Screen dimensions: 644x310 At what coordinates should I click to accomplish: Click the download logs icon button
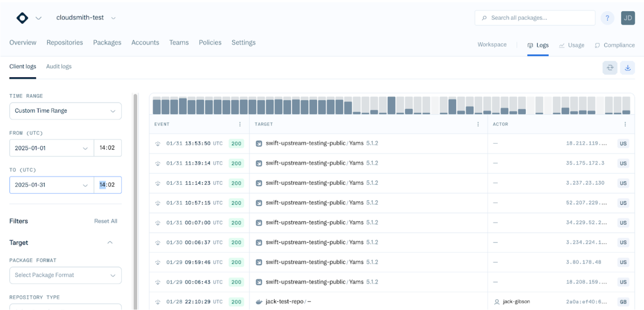pos(627,68)
